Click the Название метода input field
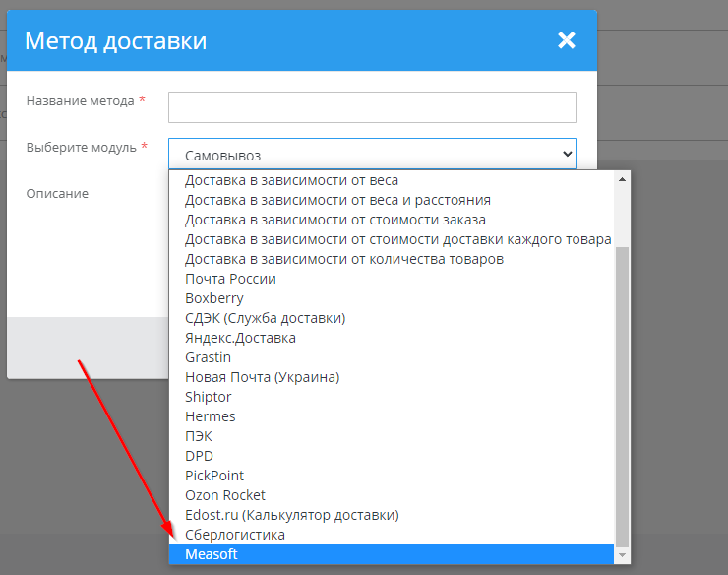The image size is (728, 575). [x=372, y=106]
